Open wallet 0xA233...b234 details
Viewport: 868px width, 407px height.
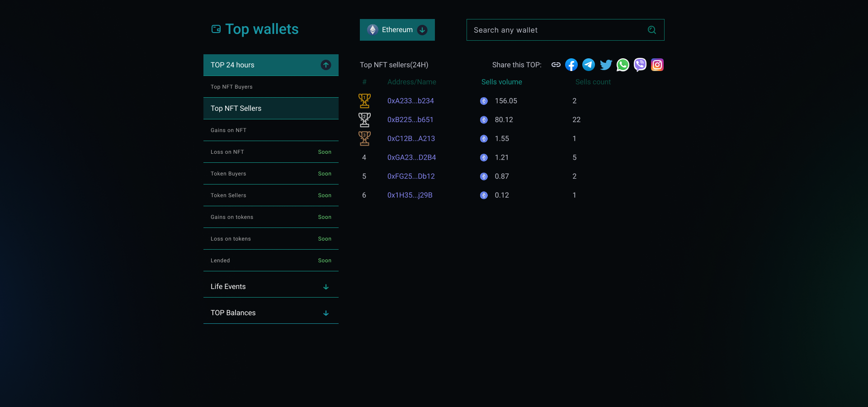[410, 101]
